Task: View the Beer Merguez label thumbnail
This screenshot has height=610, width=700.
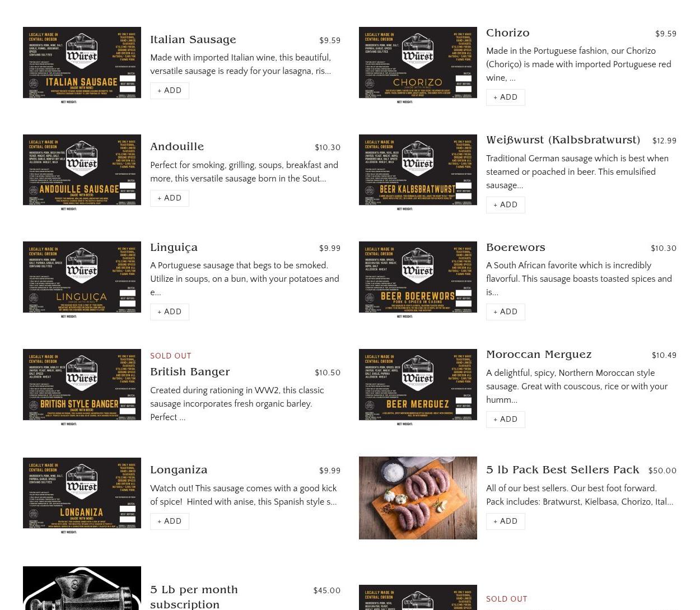Action: [418, 387]
